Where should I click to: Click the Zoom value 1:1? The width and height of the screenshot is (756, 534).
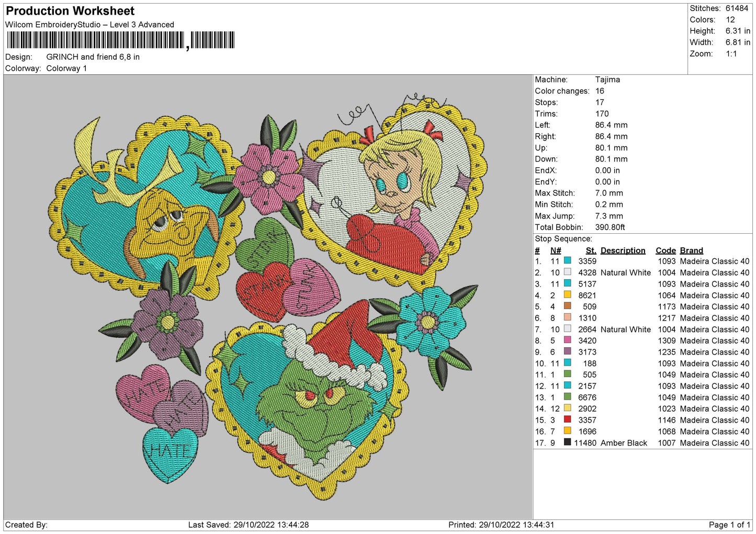pos(731,54)
